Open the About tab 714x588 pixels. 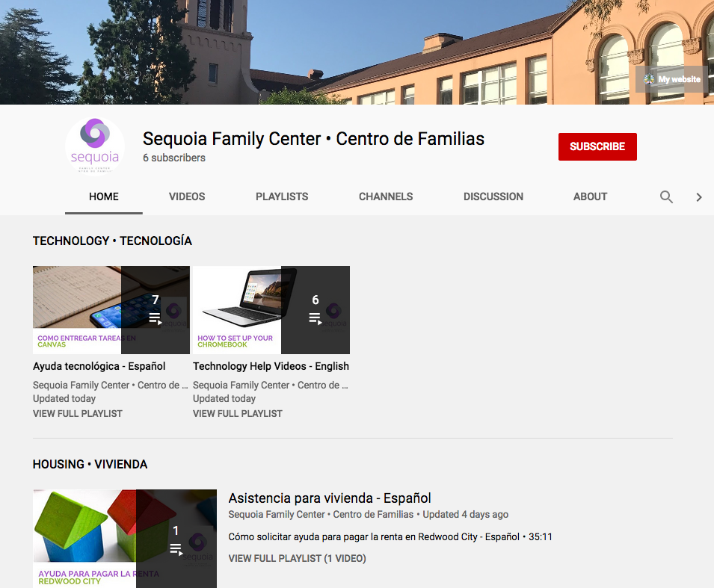point(590,196)
